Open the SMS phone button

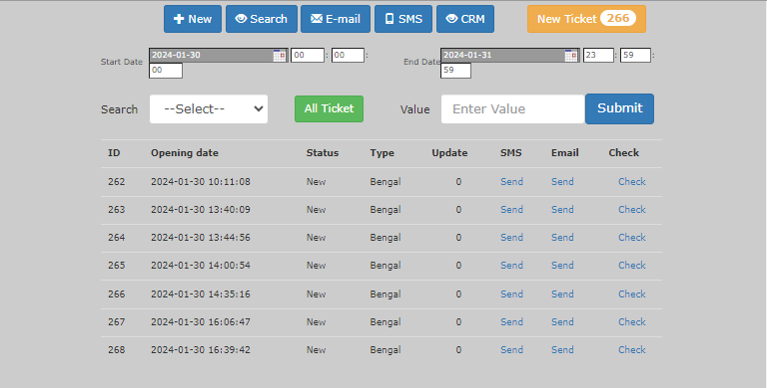pos(404,19)
